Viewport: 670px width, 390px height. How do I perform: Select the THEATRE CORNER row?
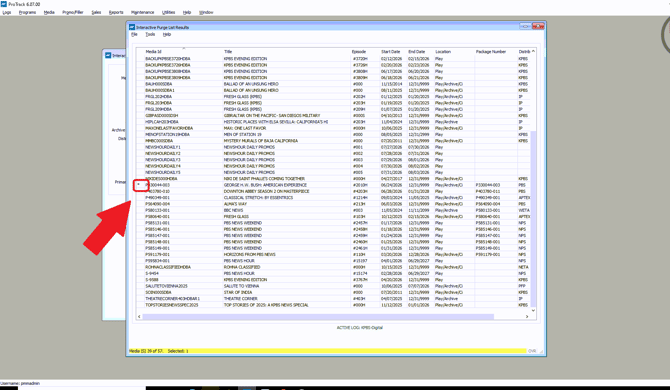coord(333,299)
